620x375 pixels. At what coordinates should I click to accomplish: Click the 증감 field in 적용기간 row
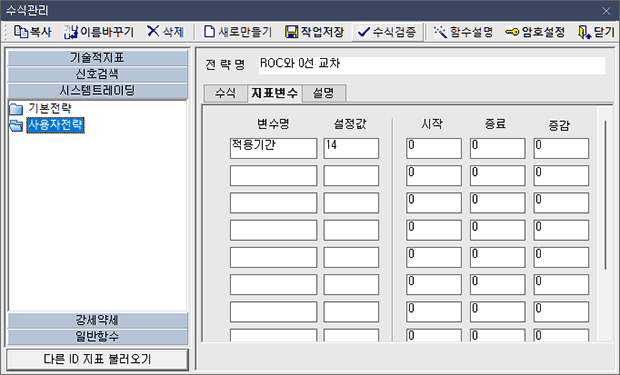[561, 148]
